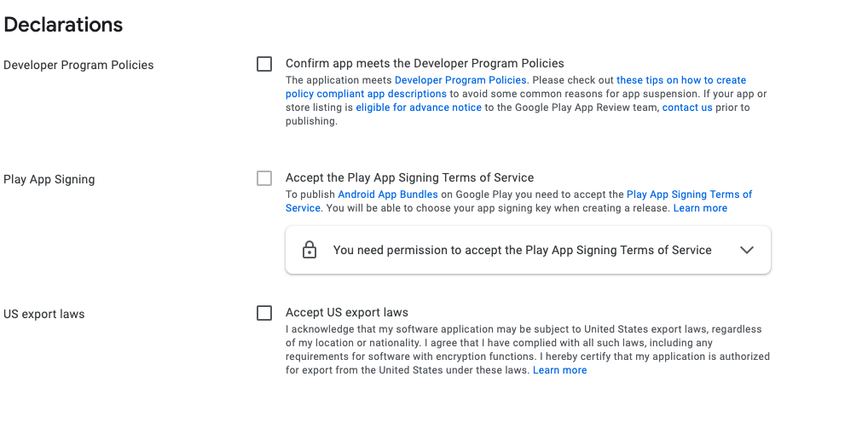Click the 'You need permission' message text
Viewport: 868px width, 429px height.
coord(522,250)
